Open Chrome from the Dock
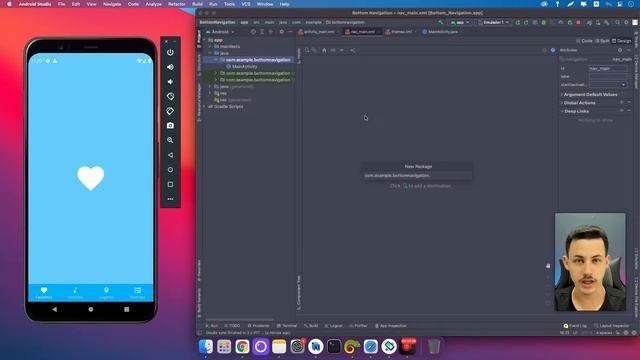This screenshot has height=360, width=640. [242, 347]
